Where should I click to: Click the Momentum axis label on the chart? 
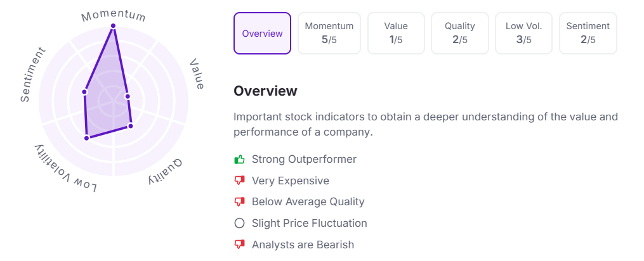[x=114, y=16]
